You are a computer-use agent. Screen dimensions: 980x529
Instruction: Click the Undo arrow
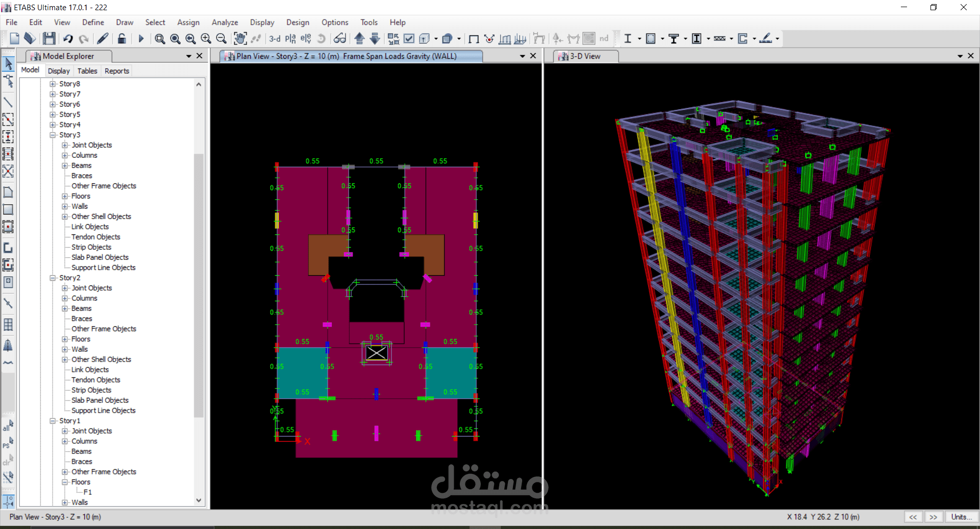(x=68, y=38)
